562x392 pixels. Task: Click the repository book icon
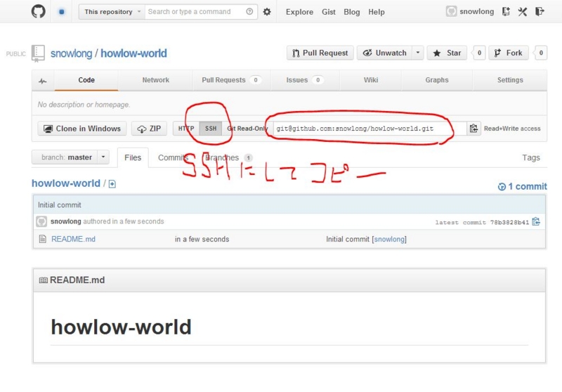(x=38, y=53)
